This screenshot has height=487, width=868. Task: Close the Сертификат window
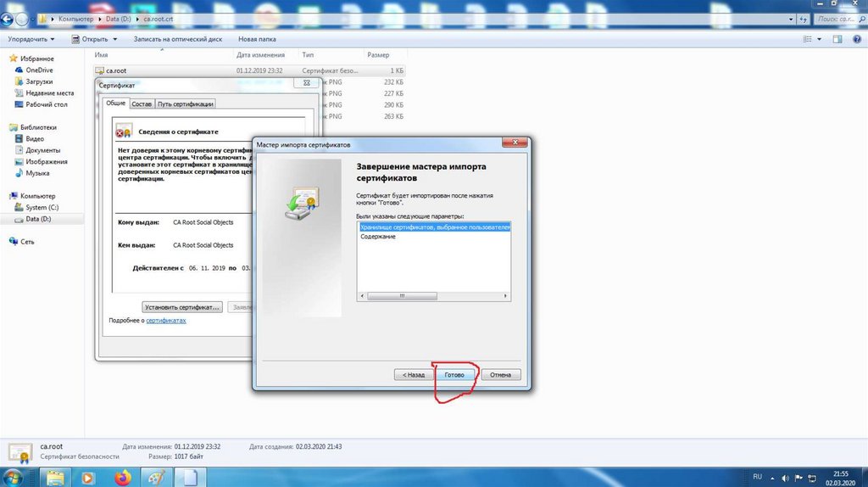click(x=306, y=82)
